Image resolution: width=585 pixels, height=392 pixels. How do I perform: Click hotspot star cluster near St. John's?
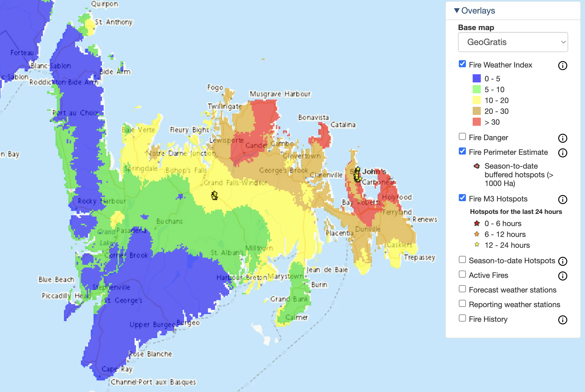click(x=357, y=175)
